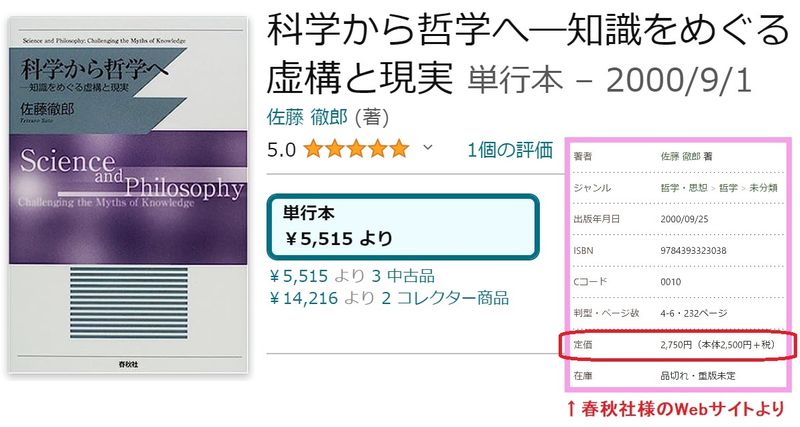Click the 未分類 category link
This screenshot has height=427, width=800.
pyautogui.click(x=763, y=188)
